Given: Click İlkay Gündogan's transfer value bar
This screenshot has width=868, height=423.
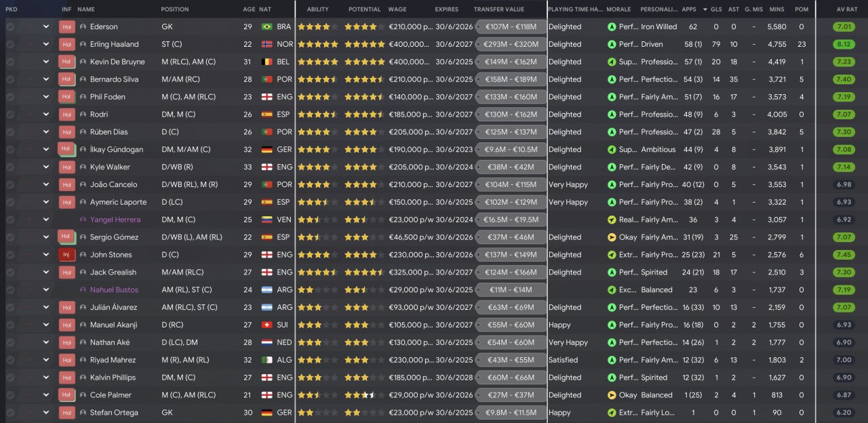Looking at the screenshot, I should click(511, 150).
